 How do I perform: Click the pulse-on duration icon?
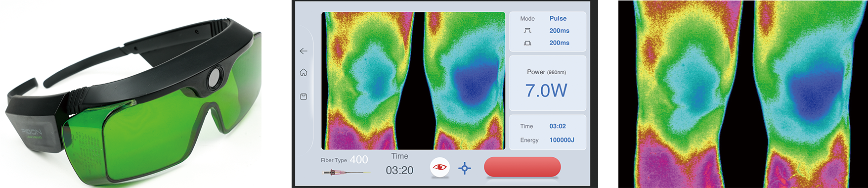click(527, 31)
